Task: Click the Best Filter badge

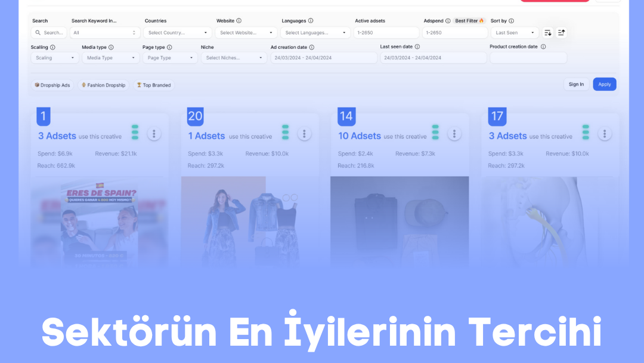Action: (469, 21)
